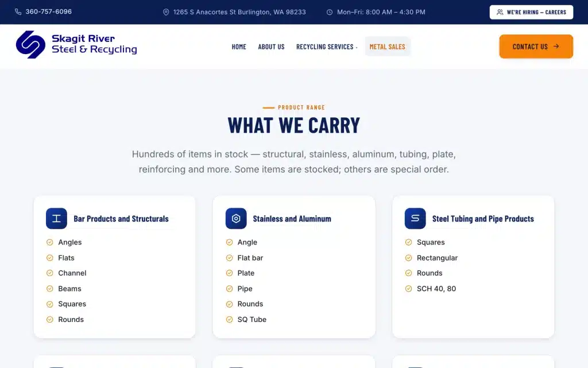Open the Recycling Services menu item
588x368 pixels.
pyautogui.click(x=325, y=47)
